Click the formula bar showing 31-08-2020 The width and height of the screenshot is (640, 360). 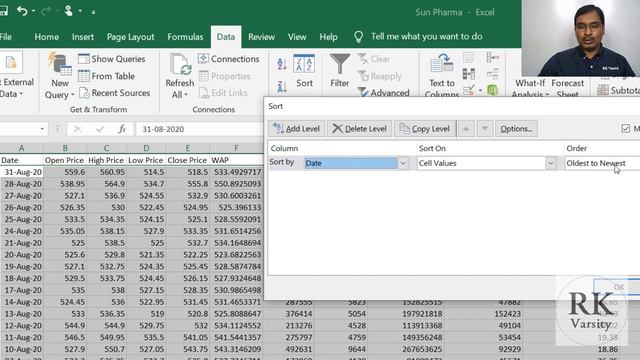point(199,129)
